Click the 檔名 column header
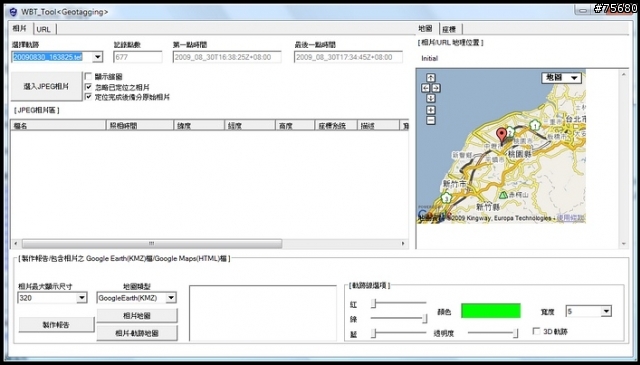Image resolution: width=640 pixels, height=365 pixels. (58, 125)
